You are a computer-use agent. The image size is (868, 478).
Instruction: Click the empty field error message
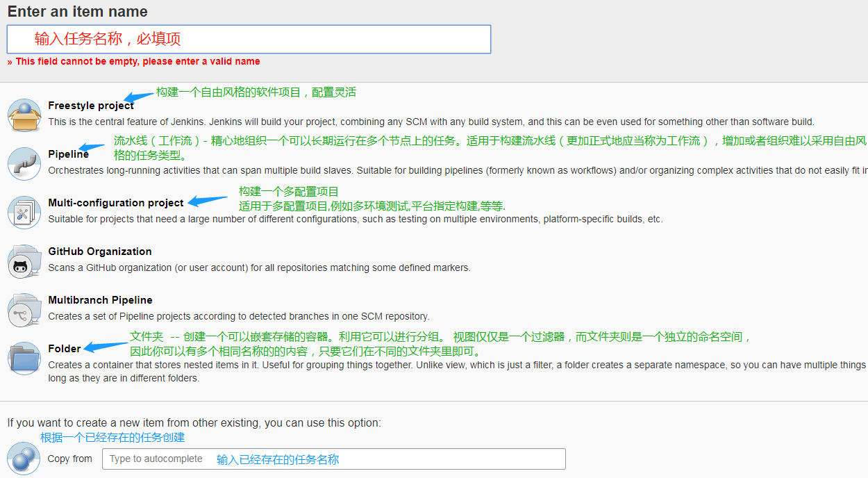pyautogui.click(x=134, y=62)
